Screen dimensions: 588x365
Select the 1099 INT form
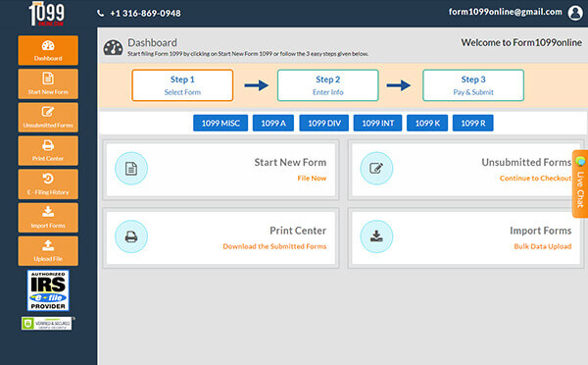(377, 124)
